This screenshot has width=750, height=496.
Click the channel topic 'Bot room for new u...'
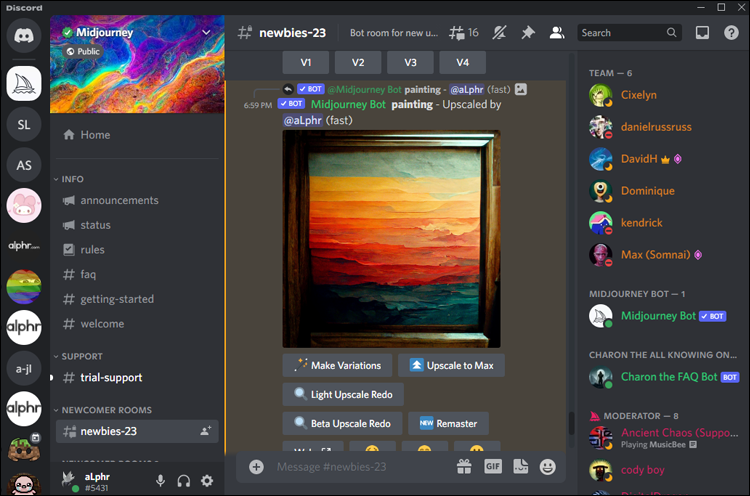pos(394,33)
